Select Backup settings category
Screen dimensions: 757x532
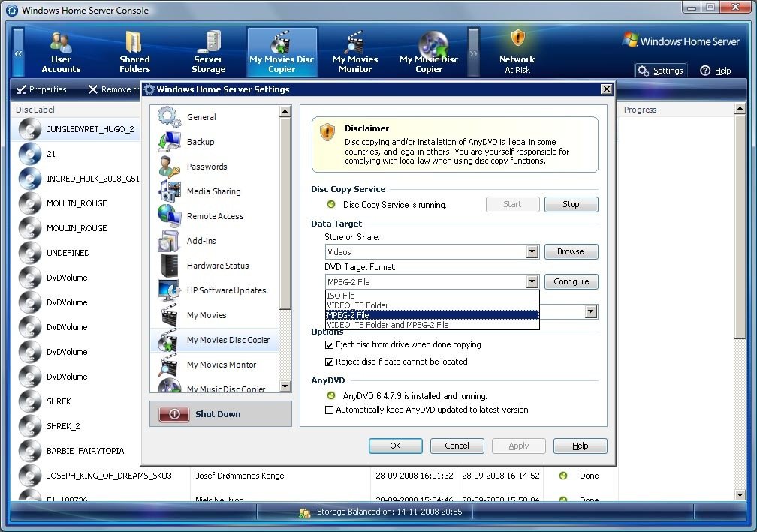click(x=214, y=142)
